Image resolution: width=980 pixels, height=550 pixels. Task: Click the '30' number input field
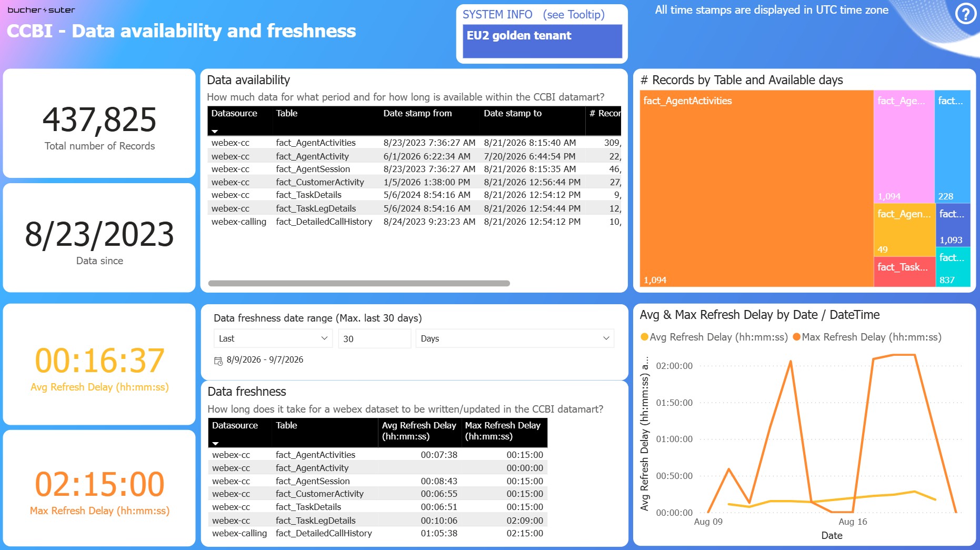pos(374,338)
